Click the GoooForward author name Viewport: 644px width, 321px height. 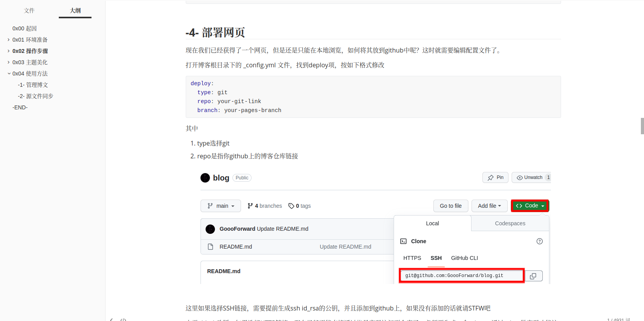pyautogui.click(x=238, y=229)
